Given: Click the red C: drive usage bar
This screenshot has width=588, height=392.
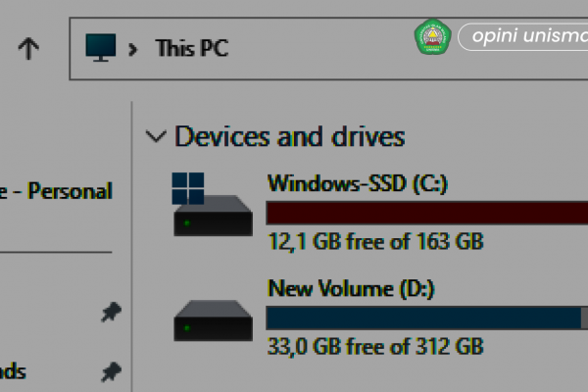Looking at the screenshot, I should (x=427, y=213).
